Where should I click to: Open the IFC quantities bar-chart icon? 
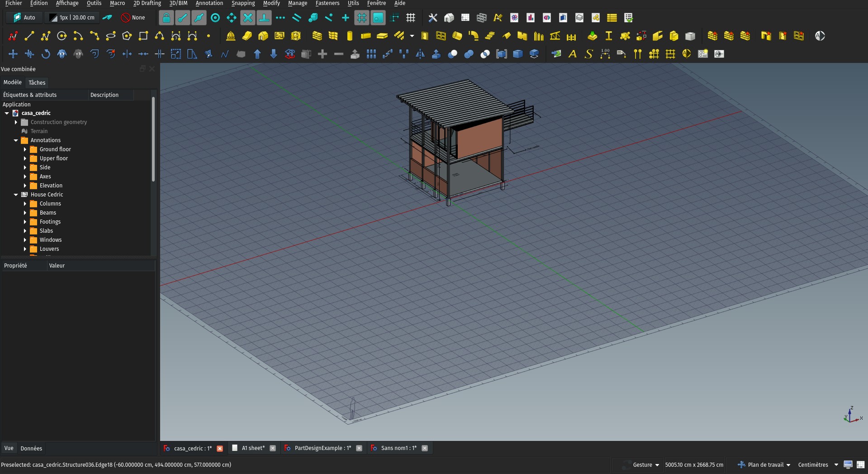(531, 18)
